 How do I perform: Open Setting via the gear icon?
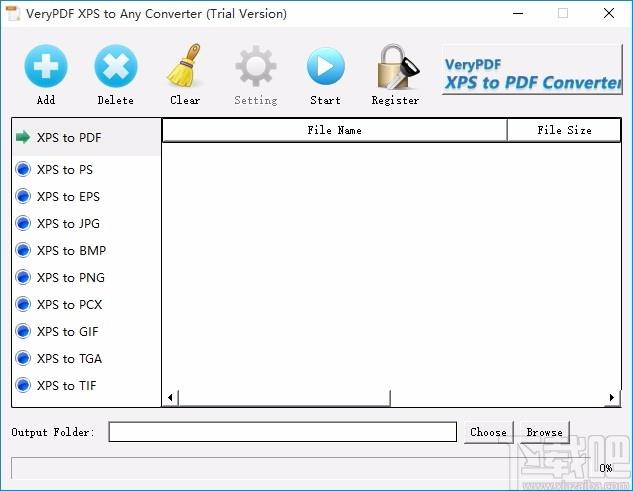pos(255,68)
